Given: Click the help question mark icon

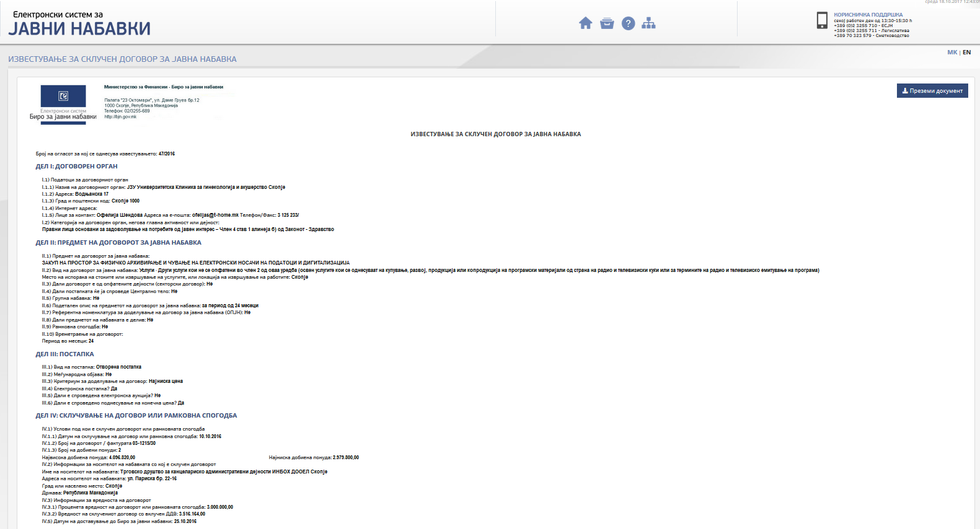Looking at the screenshot, I should click(x=628, y=23).
